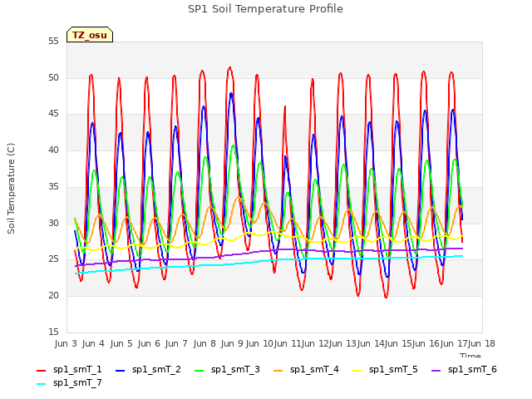Click the 40 y-axis tick label
This screenshot has width=532, height=399.
click(53, 150)
